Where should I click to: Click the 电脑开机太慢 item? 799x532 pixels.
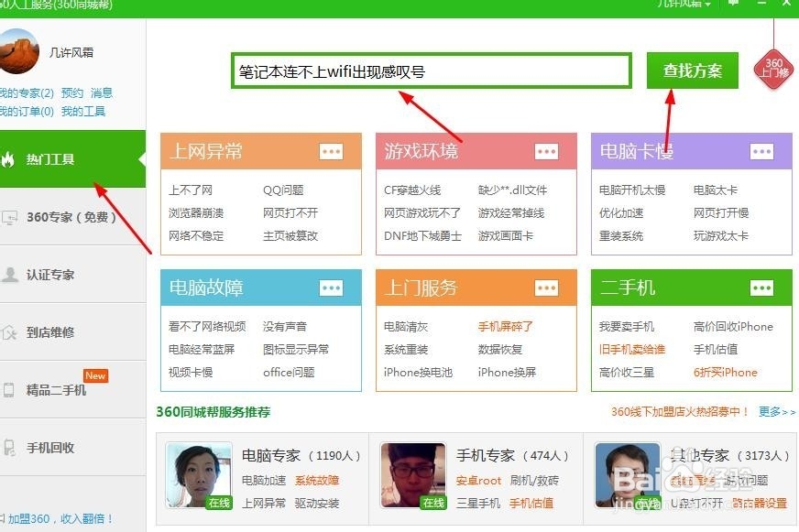[632, 190]
